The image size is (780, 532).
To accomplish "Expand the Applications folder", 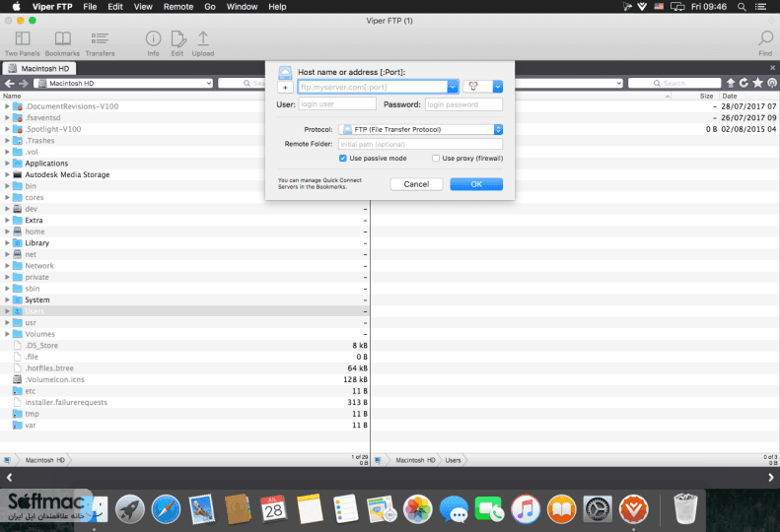I will click(x=7, y=164).
